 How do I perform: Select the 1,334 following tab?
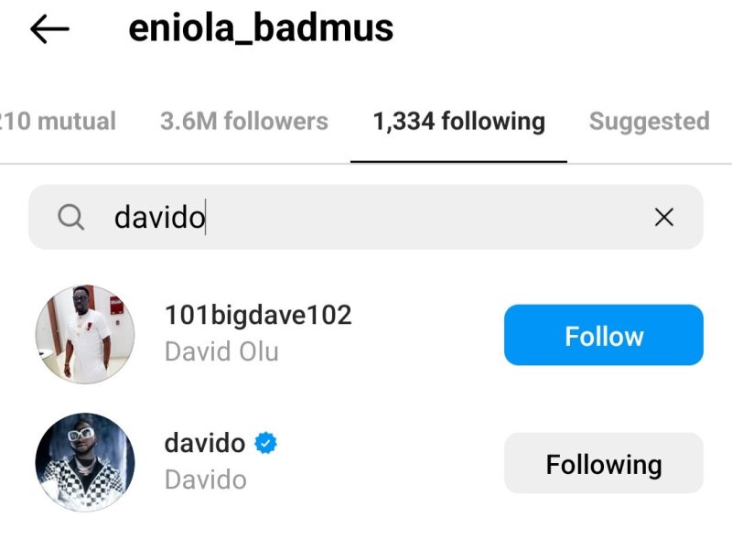pos(459,122)
